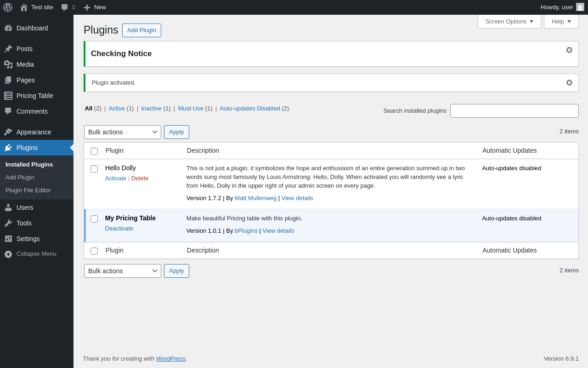The height and width of the screenshot is (368, 588).
Task: Check the Hello Dolly plugin checkbox
Action: (94, 169)
